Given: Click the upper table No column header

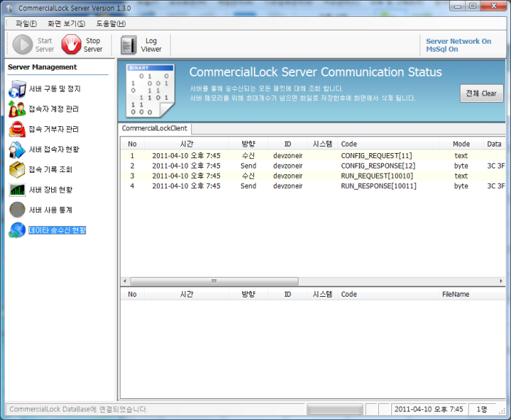Looking at the screenshot, I should click(132, 144).
